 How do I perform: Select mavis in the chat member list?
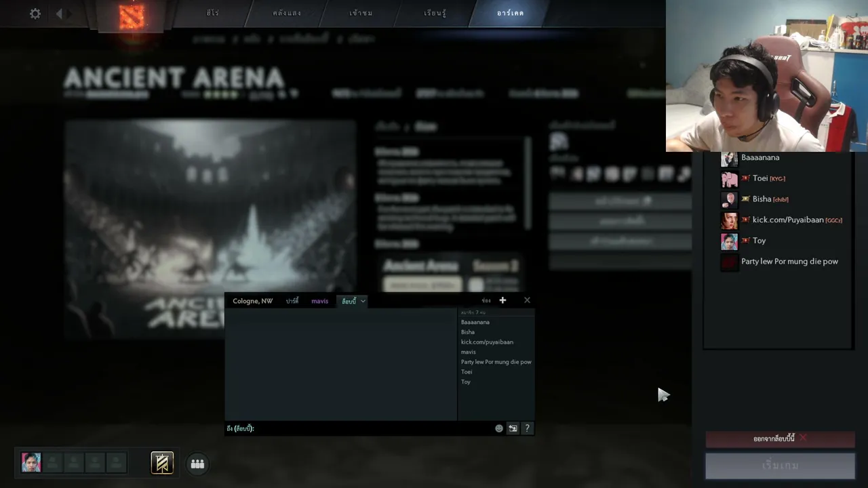(x=469, y=352)
